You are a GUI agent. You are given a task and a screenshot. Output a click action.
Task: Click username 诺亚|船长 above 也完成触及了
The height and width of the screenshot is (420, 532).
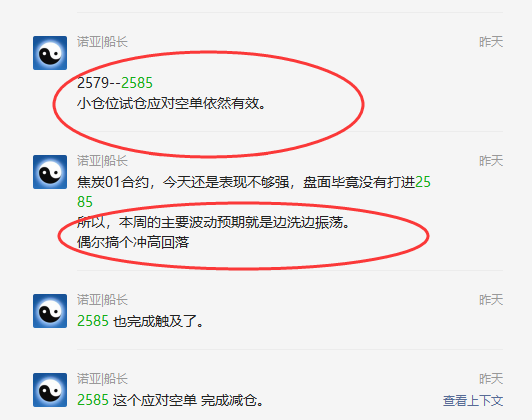pyautogui.click(x=102, y=300)
